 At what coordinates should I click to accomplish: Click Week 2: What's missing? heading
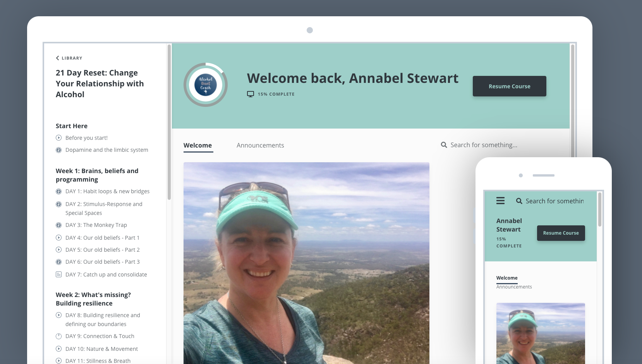(x=93, y=299)
